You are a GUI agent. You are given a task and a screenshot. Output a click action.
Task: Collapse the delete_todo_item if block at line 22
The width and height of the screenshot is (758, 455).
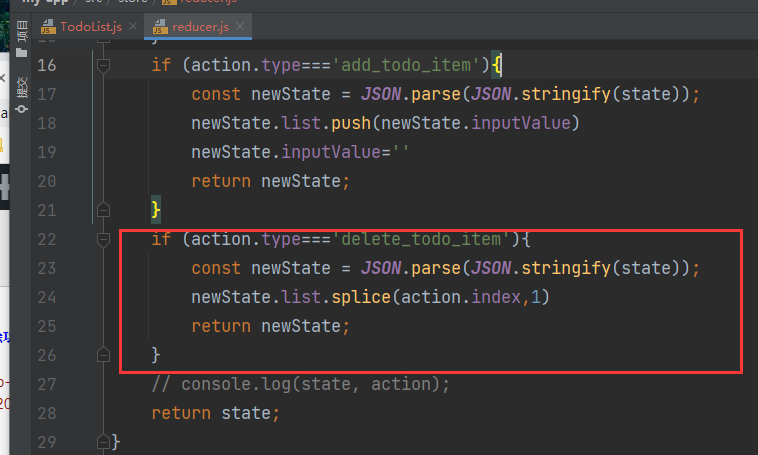tap(102, 240)
